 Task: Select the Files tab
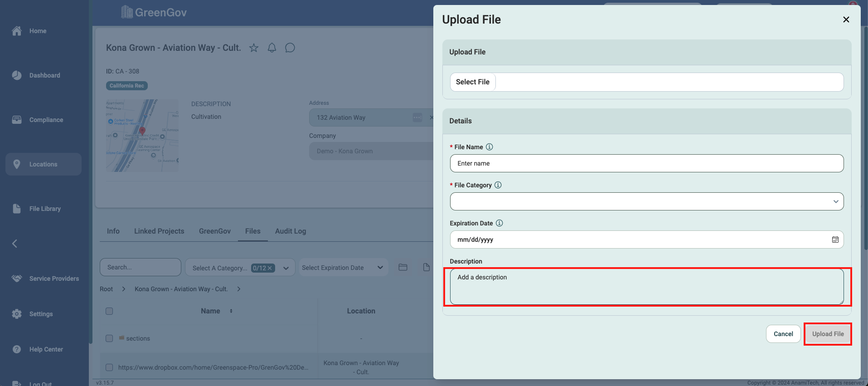pyautogui.click(x=253, y=231)
